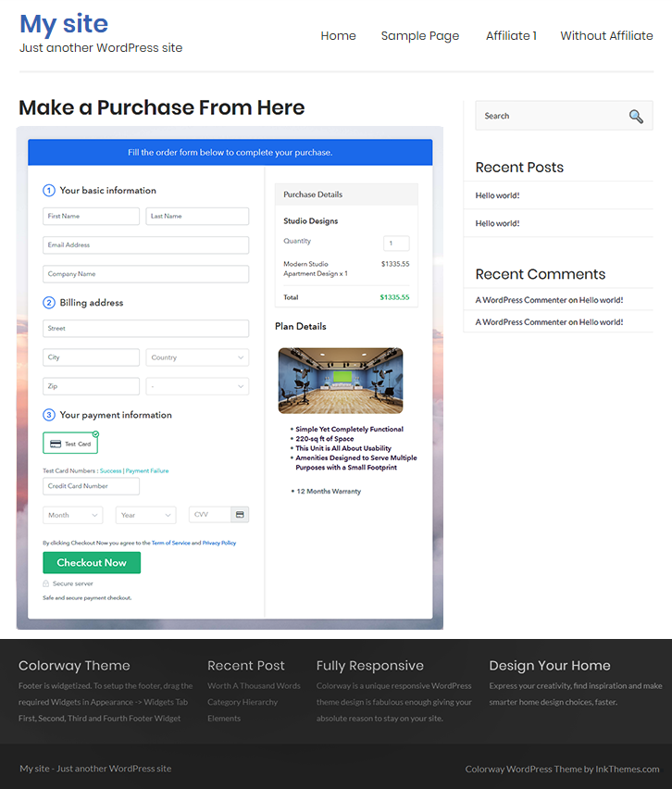Focus the City field
Image resolution: width=672 pixels, height=789 pixels.
tap(91, 357)
